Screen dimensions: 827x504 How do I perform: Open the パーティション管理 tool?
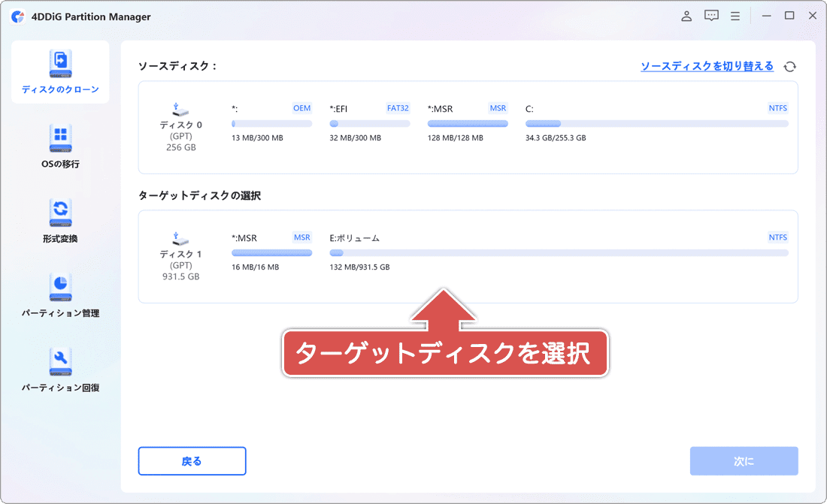(x=59, y=293)
